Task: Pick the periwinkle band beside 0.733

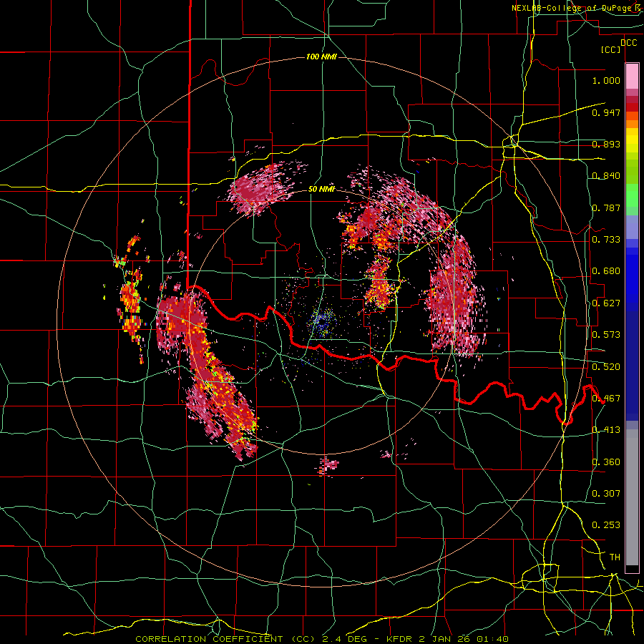Action: pyautogui.click(x=632, y=227)
